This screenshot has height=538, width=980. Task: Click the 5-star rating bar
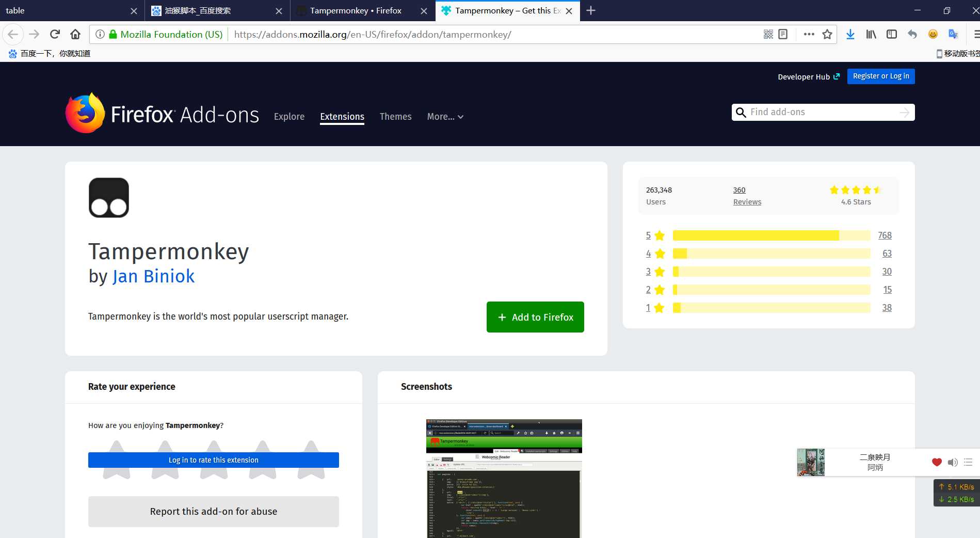tap(772, 235)
